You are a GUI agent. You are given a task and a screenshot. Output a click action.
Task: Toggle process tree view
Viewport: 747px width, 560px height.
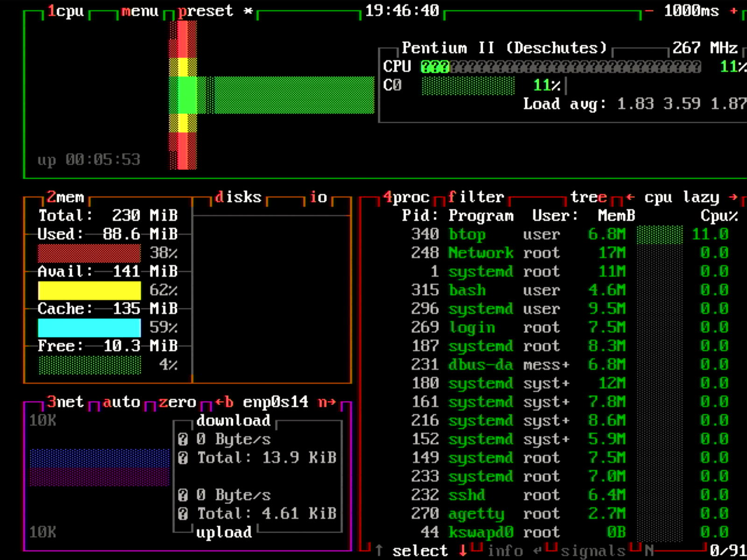click(588, 197)
